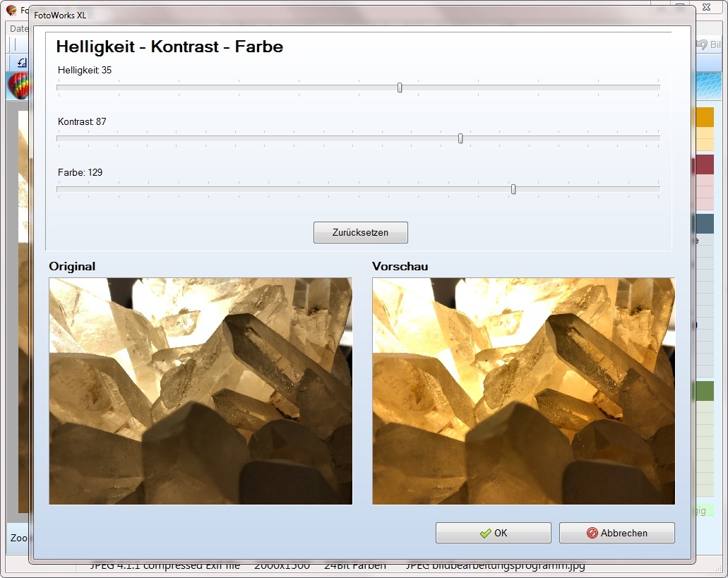Click the dark red panel header on right
728x578 pixels.
click(705, 165)
